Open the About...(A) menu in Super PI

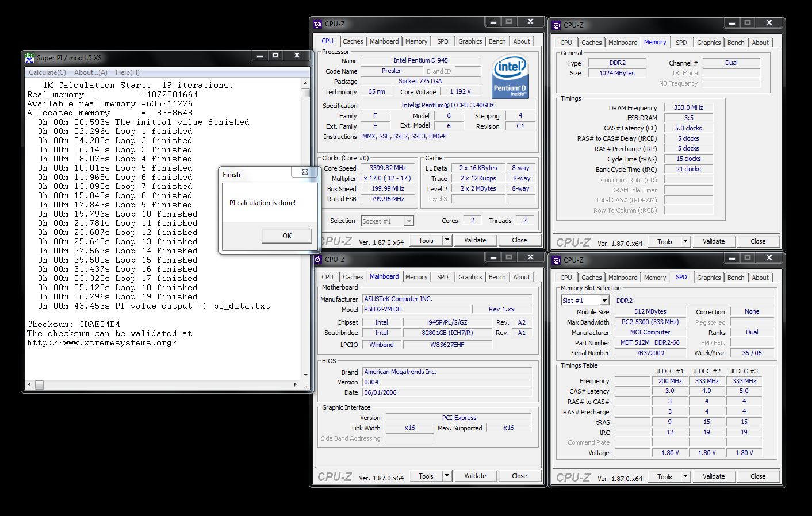pyautogui.click(x=91, y=72)
